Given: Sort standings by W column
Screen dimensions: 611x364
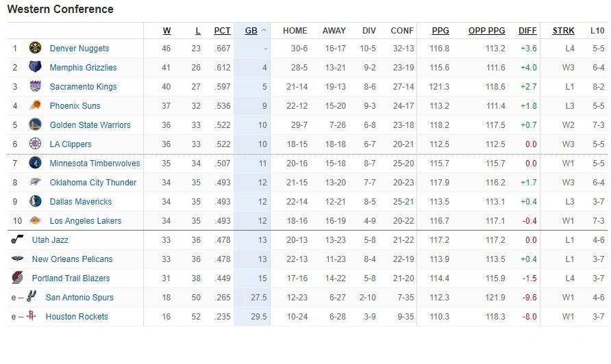Looking at the screenshot, I should pos(167,31).
